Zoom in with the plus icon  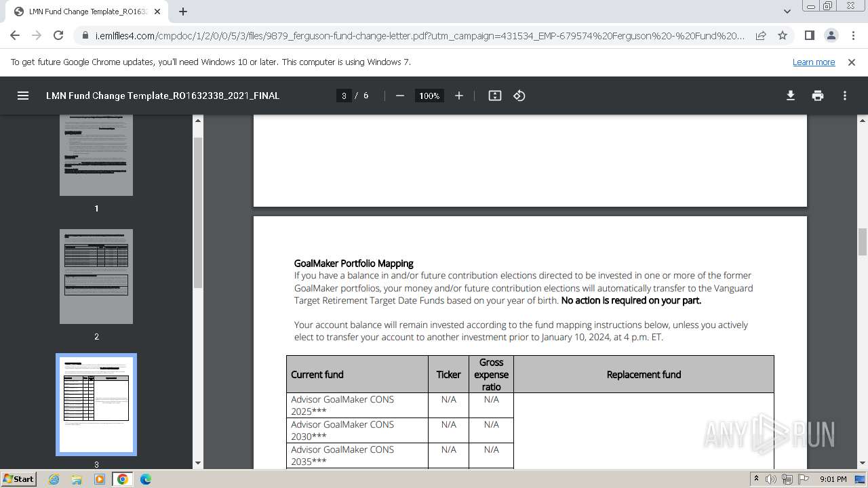(x=459, y=96)
